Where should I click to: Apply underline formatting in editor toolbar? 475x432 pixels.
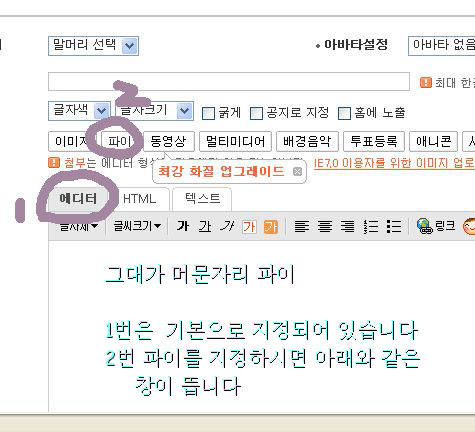click(205, 227)
